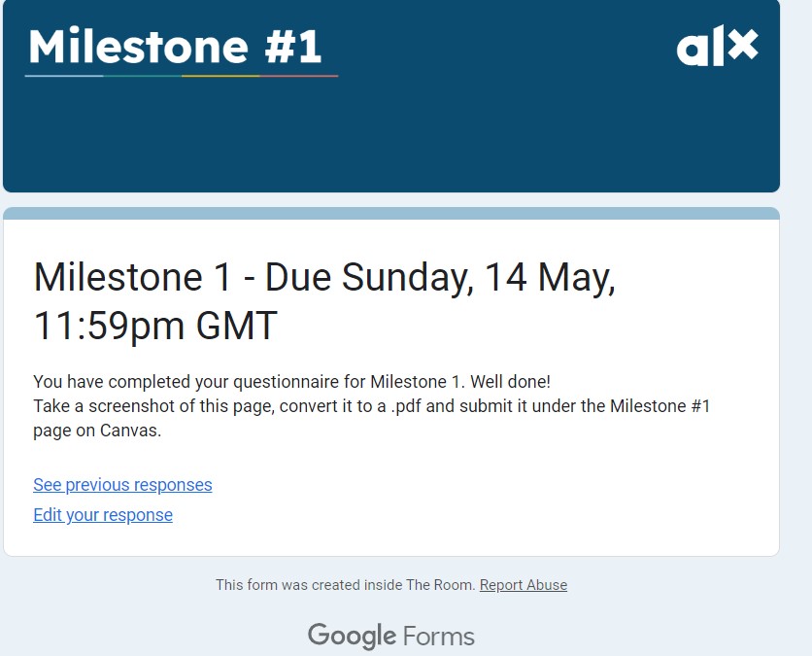Open the Google Forms logo link

390,637
